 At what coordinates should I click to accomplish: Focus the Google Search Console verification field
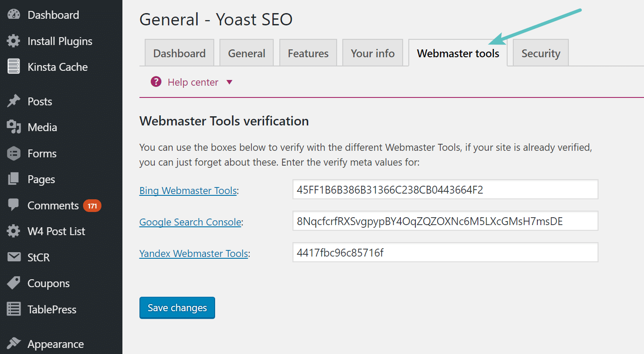[445, 221]
